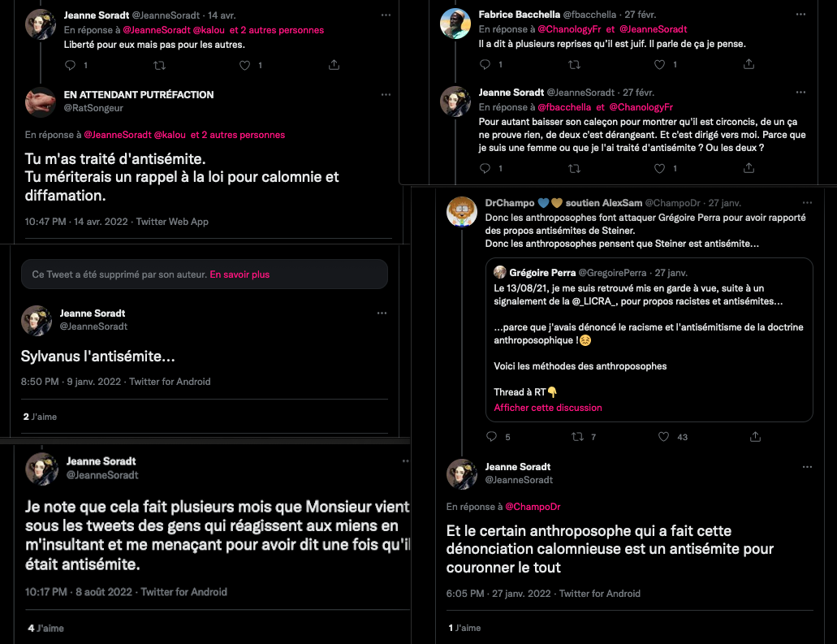Viewport: 837px width, 644px height.
Task: View the "2 J'aime" likes list
Action: pos(40,417)
